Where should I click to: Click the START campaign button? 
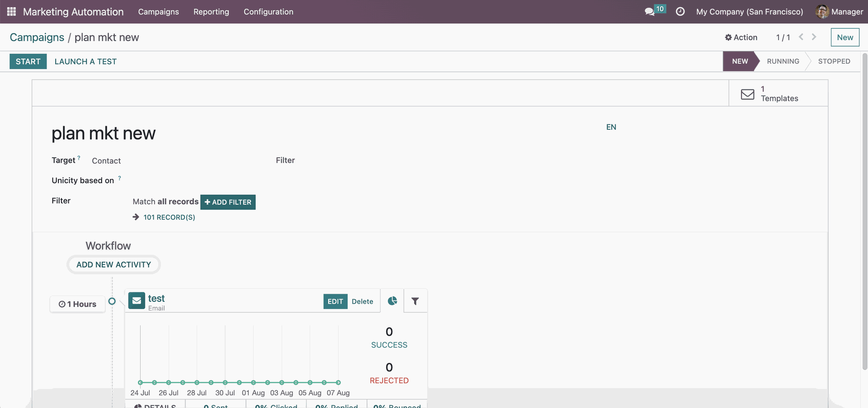click(28, 61)
